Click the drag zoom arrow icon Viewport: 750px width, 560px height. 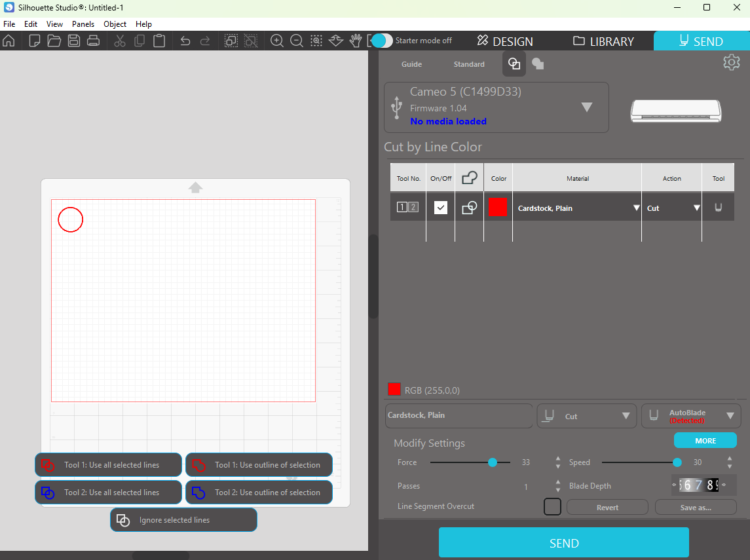click(336, 41)
